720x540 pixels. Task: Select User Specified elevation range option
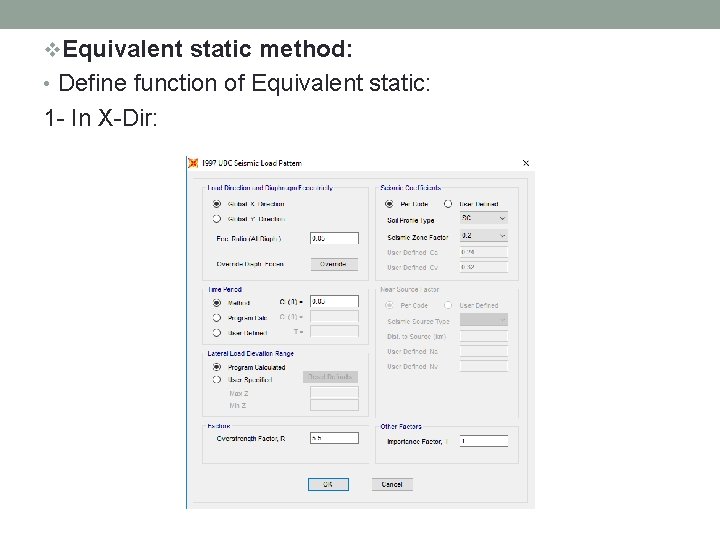click(x=217, y=380)
